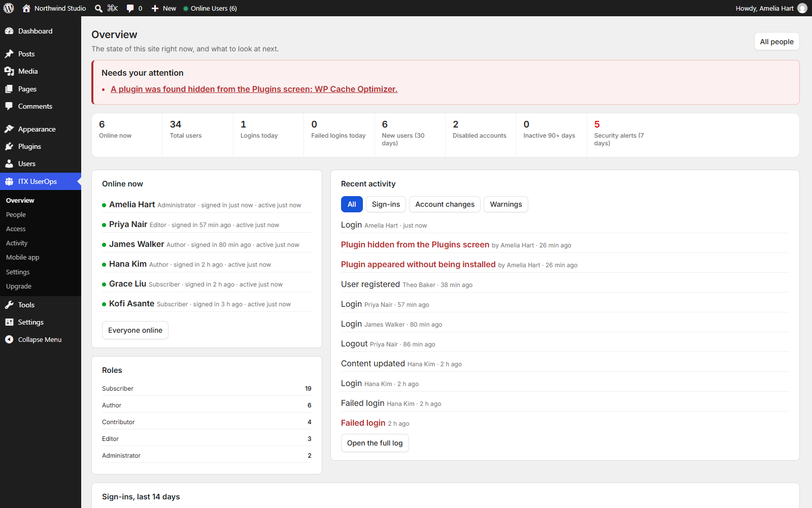Open Online Users (6) in admin bar
The image size is (812, 508).
tap(210, 8)
